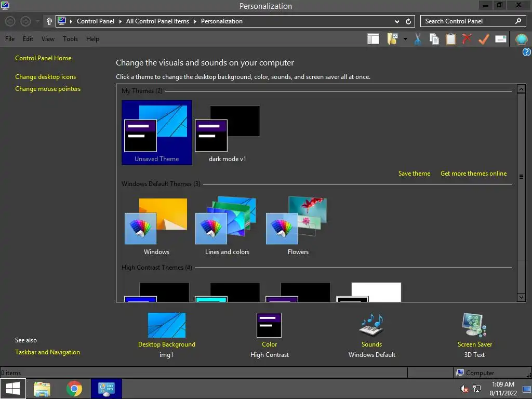
Task: Click Control Panel taskbar button
Action: point(106,389)
